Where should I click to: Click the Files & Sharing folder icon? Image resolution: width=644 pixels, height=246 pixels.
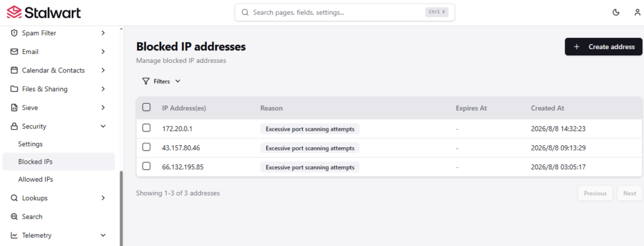14,89
